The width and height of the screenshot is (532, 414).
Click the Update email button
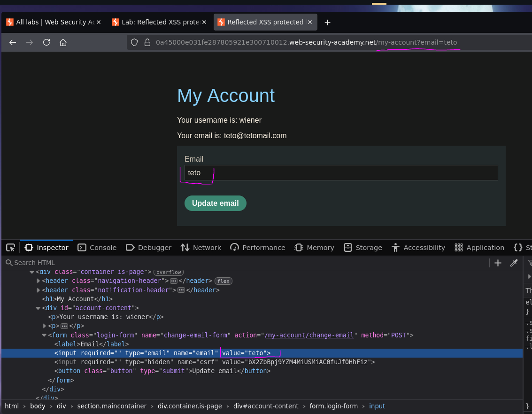click(216, 203)
